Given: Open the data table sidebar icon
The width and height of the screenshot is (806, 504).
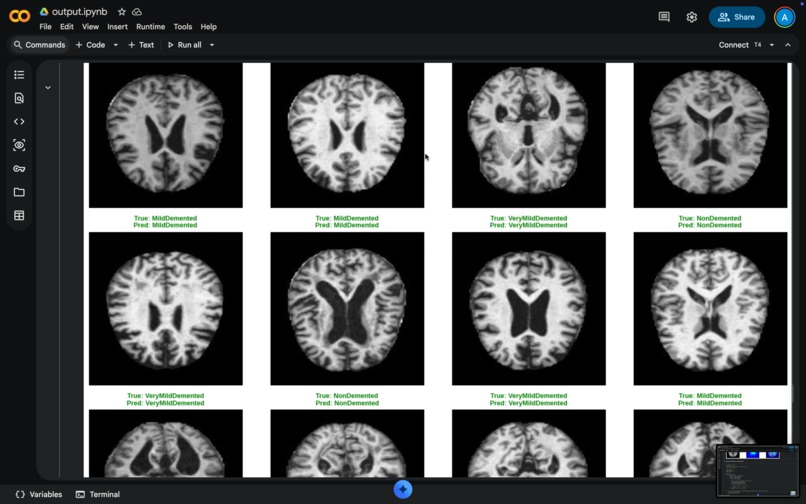Looking at the screenshot, I should click(19, 215).
